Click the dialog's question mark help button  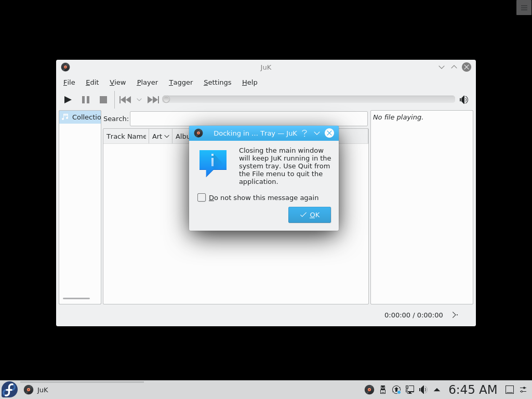(304, 134)
